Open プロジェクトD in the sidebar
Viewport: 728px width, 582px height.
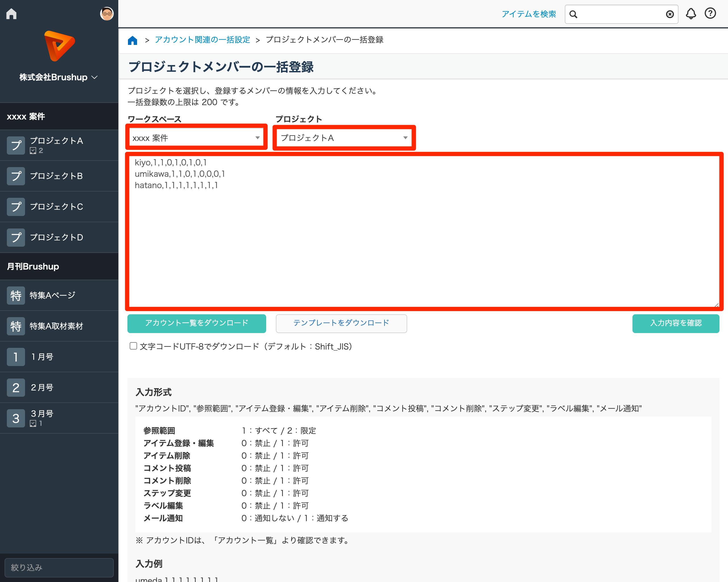56,237
